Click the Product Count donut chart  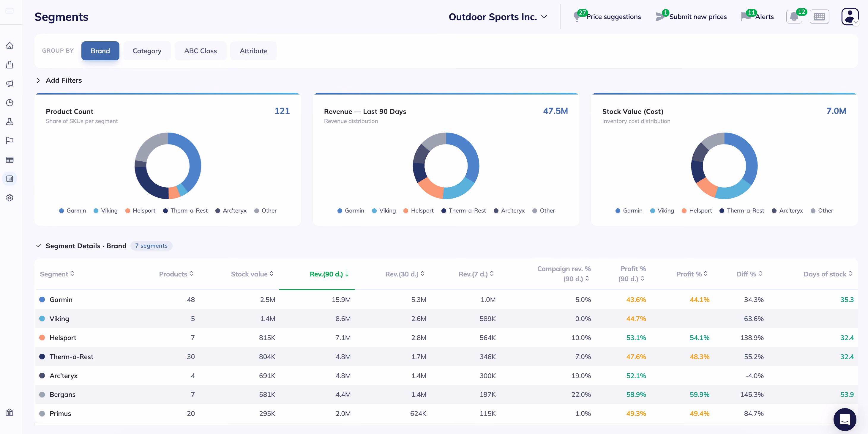(168, 166)
